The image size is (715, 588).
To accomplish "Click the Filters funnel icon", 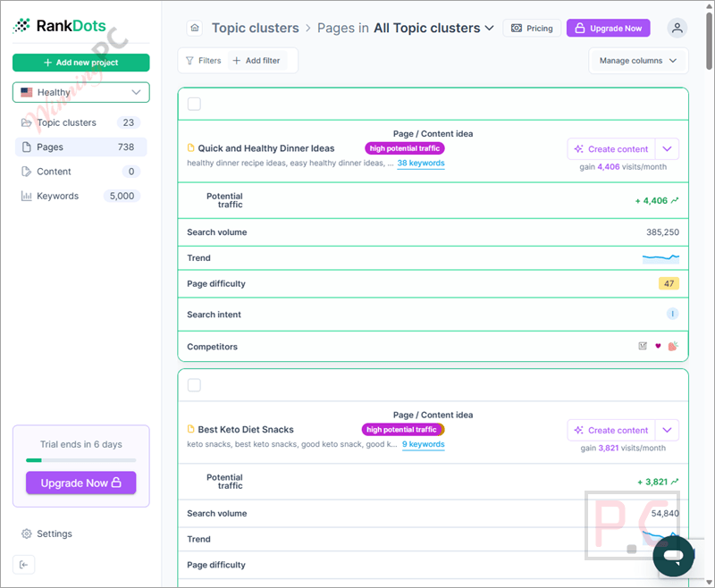I will 189,61.
